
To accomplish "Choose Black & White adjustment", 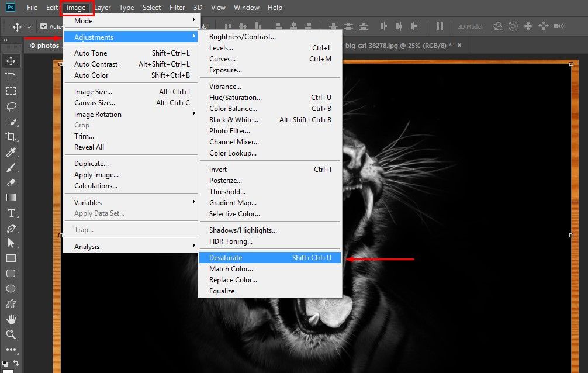I will [270, 119].
